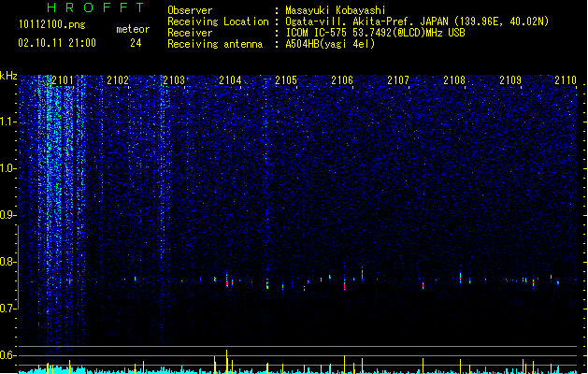
Task: Click the Receiving antenna label
Action: (215, 44)
